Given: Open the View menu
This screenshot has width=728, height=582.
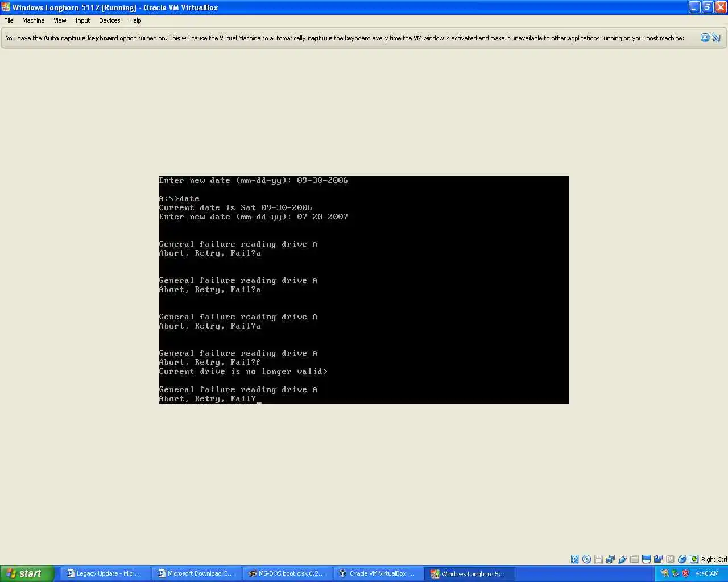Looking at the screenshot, I should (x=60, y=20).
